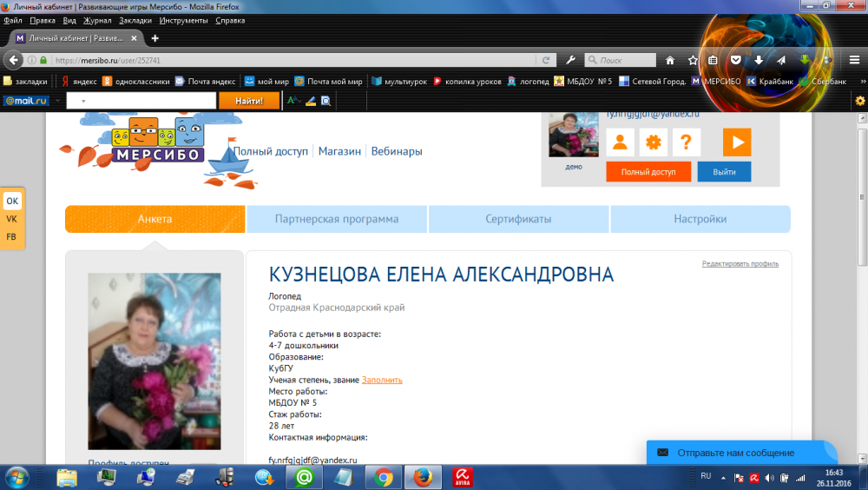The image size is (868, 490).
Task: Click the Mail.ru toolbar text translate icon
Action: (293, 101)
